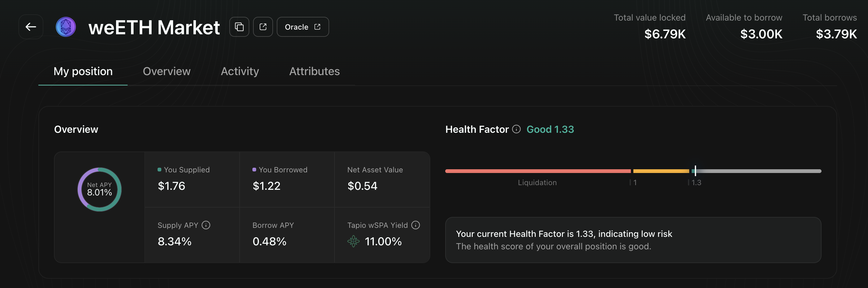Viewport: 868px width, 288px height.
Task: Show the Supply APY info tooltip
Action: pos(206,225)
